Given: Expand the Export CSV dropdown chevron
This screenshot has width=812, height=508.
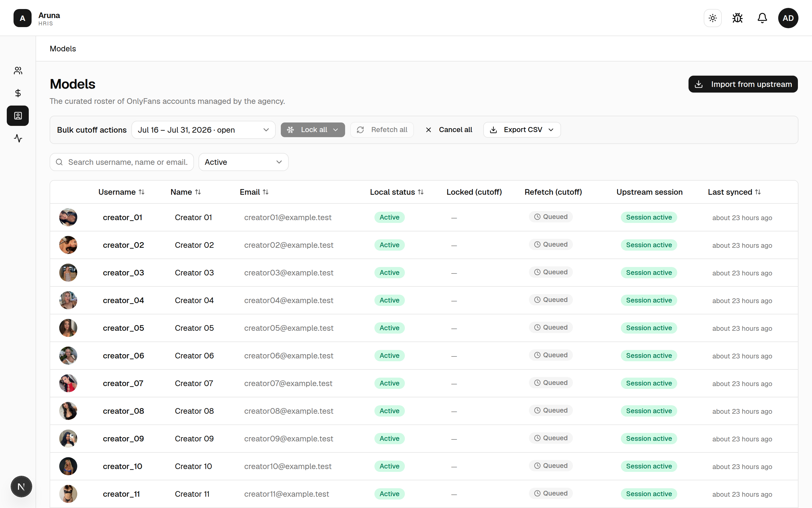Looking at the screenshot, I should tap(551, 130).
